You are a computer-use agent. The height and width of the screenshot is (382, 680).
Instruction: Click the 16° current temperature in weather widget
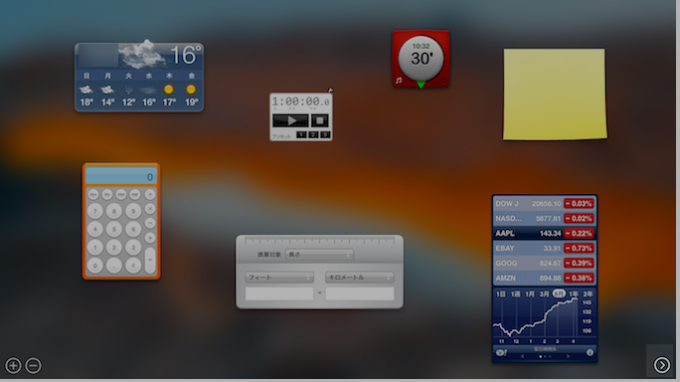point(186,55)
